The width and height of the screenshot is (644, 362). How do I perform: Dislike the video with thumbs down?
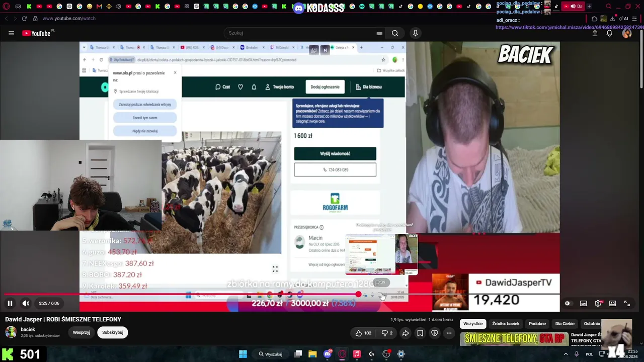point(387,333)
